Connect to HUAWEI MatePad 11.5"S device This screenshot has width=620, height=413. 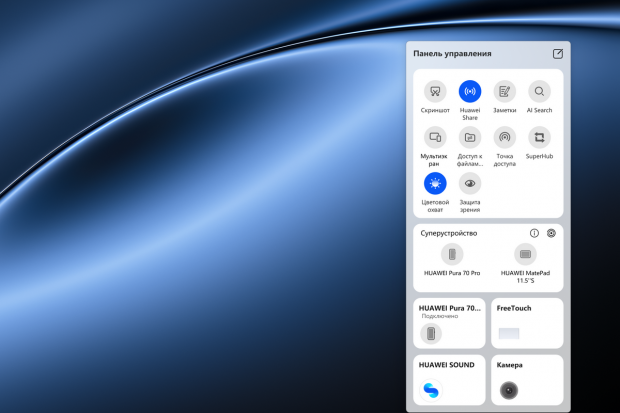525,254
